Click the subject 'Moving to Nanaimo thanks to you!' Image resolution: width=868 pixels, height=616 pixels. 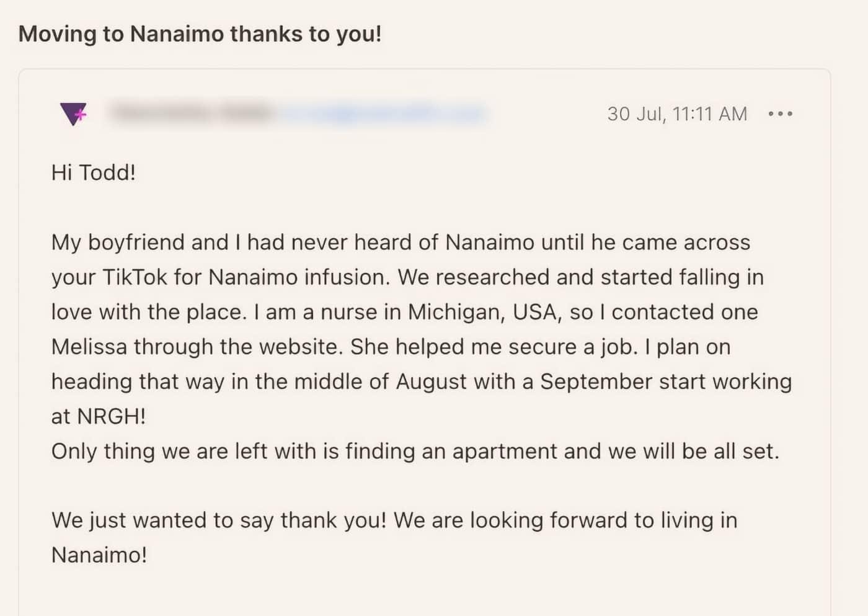[200, 33]
